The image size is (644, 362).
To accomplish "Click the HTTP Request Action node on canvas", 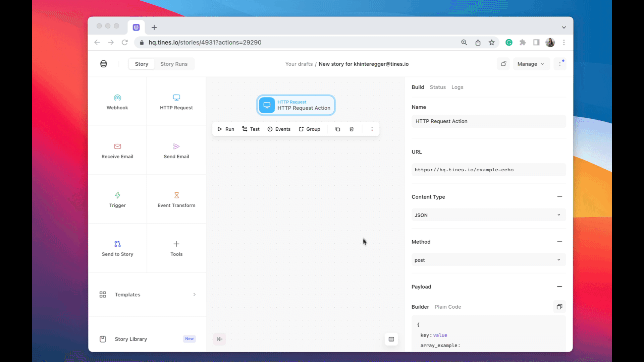I will [x=296, y=105].
